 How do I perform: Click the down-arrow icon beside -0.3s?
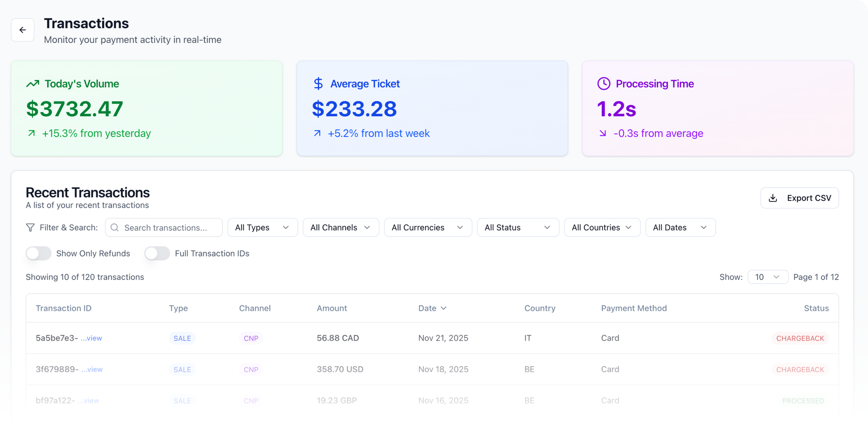pos(603,133)
